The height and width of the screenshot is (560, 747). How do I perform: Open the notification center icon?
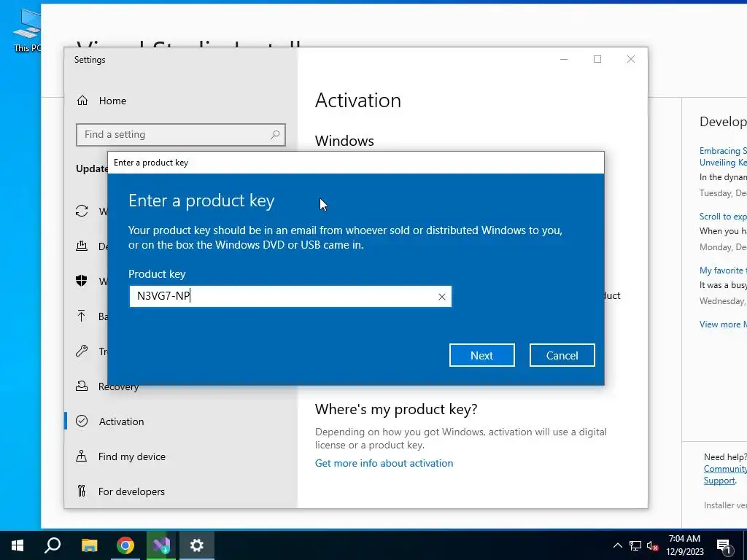(724, 545)
